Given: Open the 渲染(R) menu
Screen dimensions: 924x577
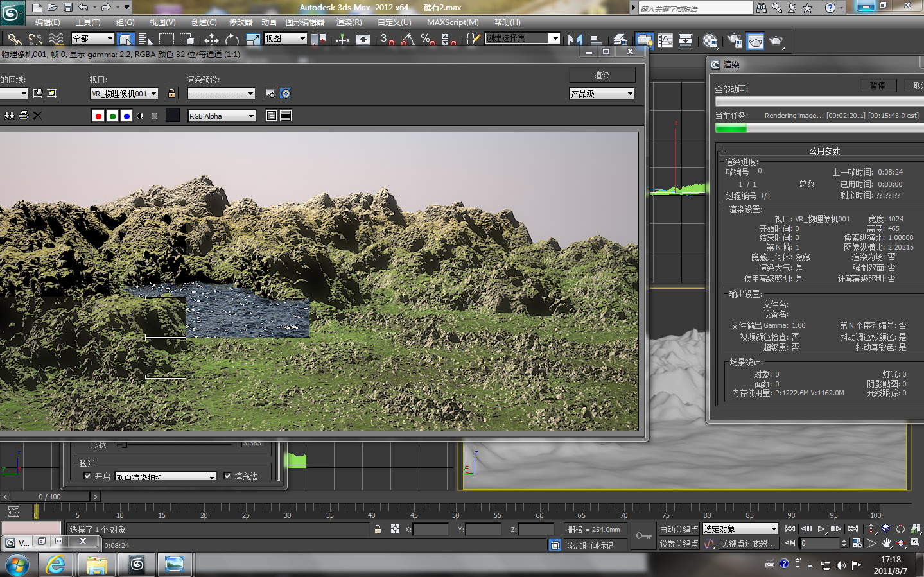Looking at the screenshot, I should [349, 22].
